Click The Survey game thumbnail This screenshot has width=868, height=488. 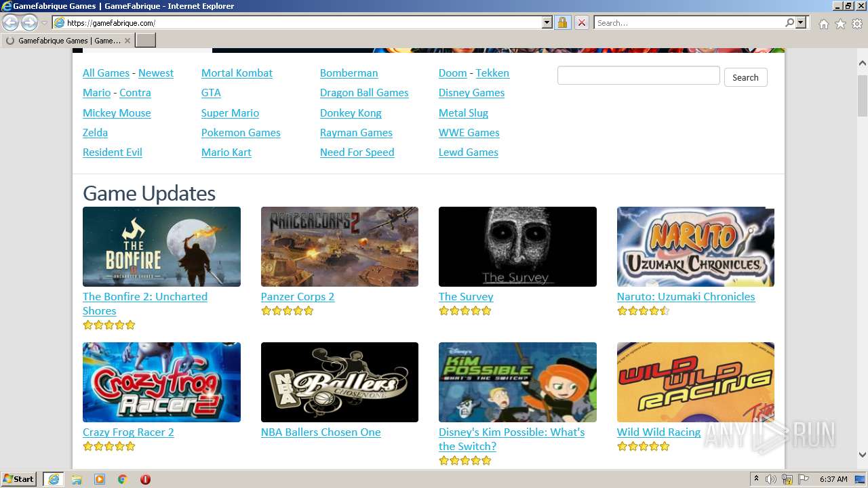point(517,247)
